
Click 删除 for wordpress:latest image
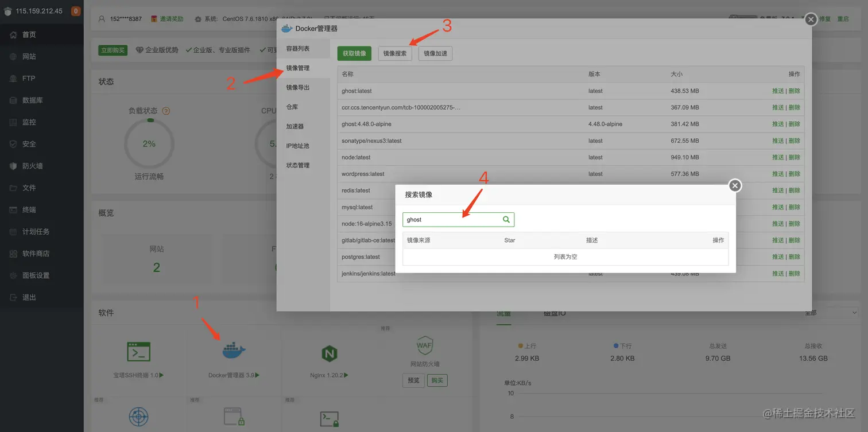795,174
